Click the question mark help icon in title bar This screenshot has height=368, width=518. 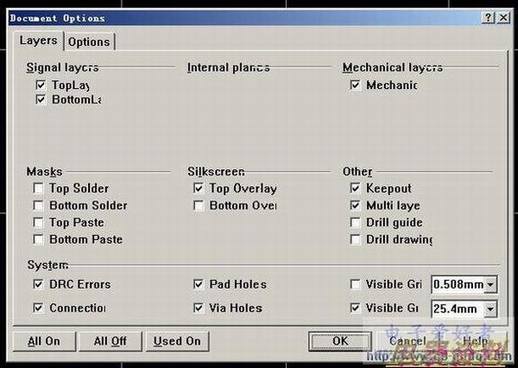[488, 17]
